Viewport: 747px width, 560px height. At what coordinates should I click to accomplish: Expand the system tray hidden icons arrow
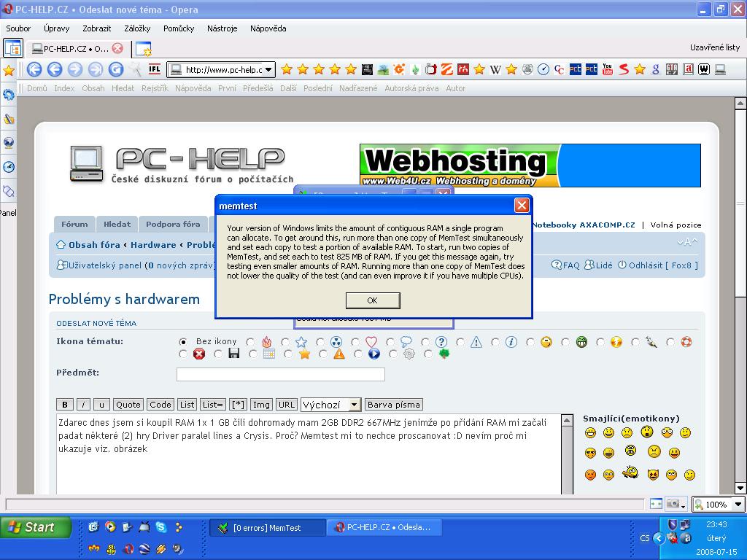click(659, 538)
